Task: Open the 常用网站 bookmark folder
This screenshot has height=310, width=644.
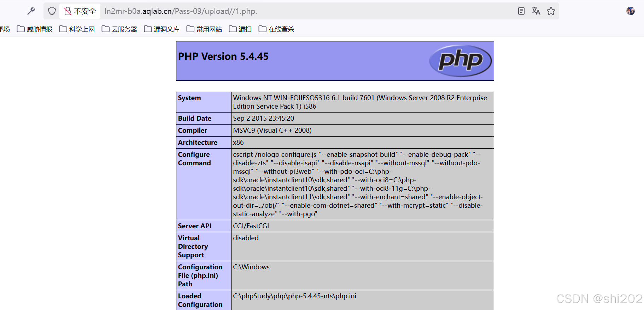Action: (x=205, y=29)
